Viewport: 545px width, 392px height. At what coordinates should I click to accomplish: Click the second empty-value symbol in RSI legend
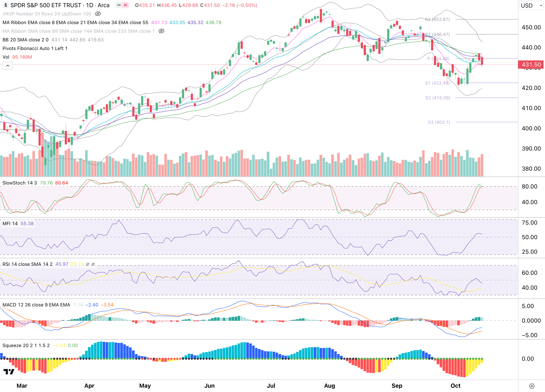93,264
